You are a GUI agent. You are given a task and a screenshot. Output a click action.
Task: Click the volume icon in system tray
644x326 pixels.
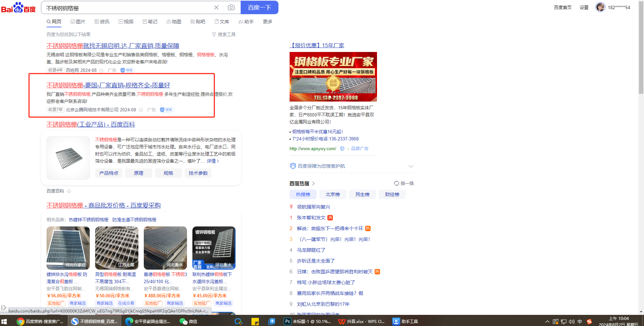click(571, 322)
